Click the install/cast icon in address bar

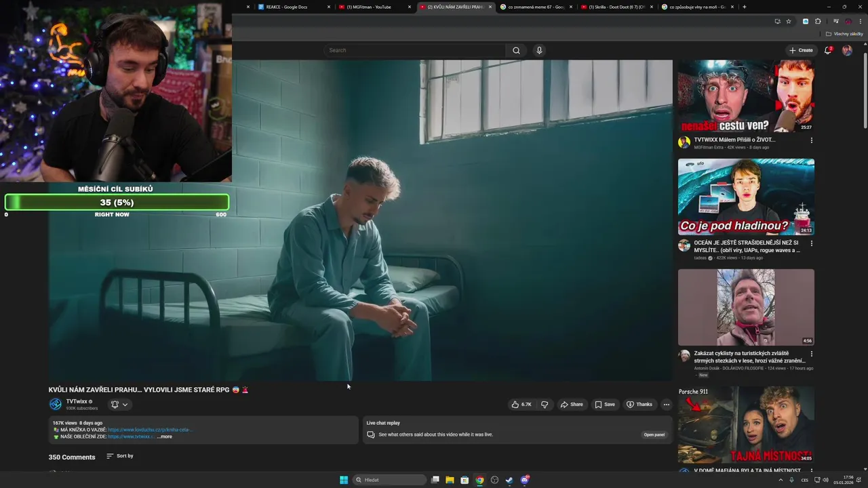click(777, 21)
